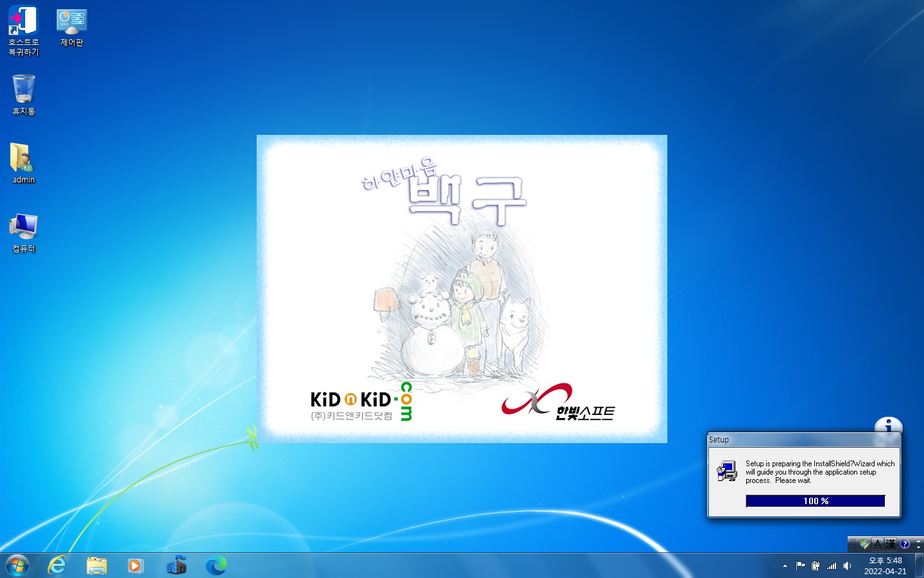Viewport: 924px width, 578px height.
Task: Click the Setup dialog computer installer icon
Action: coord(727,471)
